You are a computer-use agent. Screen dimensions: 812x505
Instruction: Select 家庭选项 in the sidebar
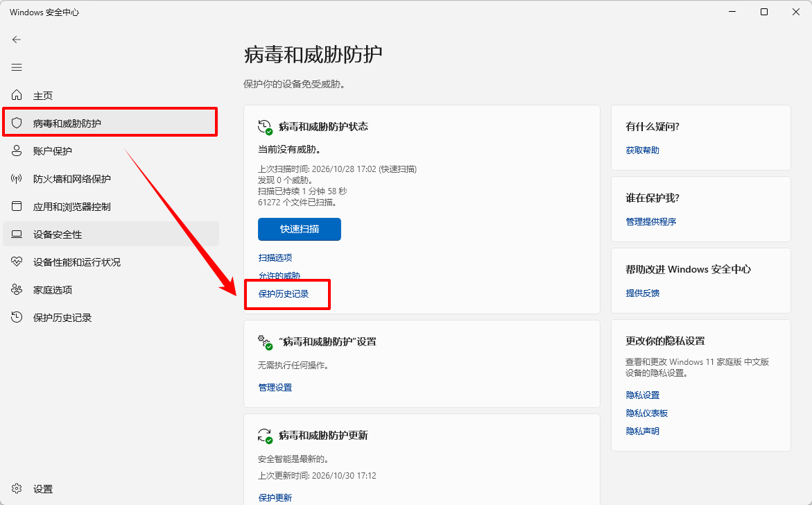(x=111, y=289)
